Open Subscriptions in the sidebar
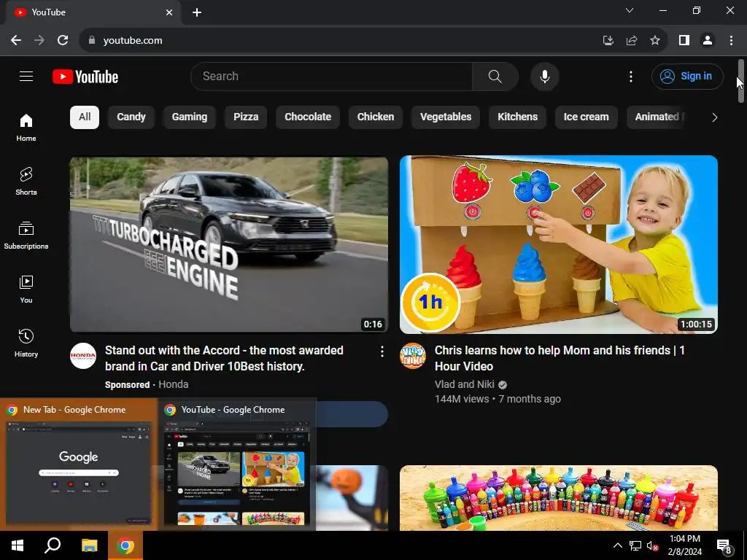 pos(26,236)
